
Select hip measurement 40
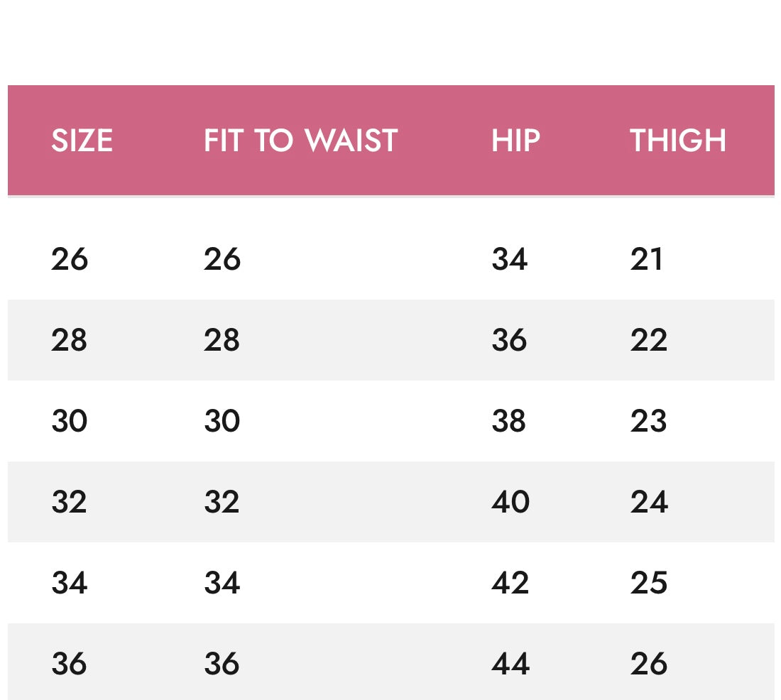pyautogui.click(x=510, y=502)
